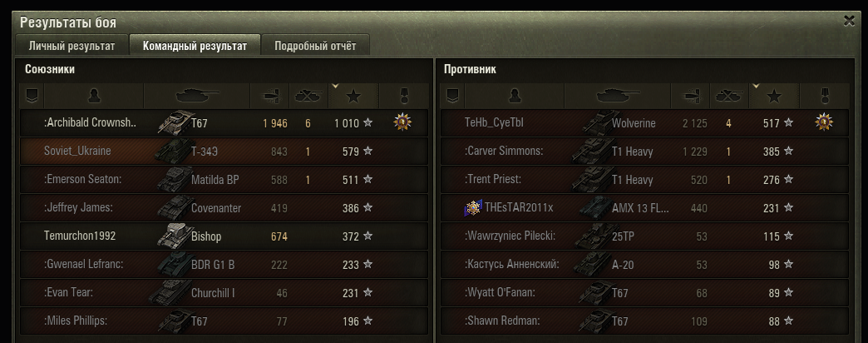Sort enemies by medals column icon
This screenshot has height=343, width=868.
point(824,96)
